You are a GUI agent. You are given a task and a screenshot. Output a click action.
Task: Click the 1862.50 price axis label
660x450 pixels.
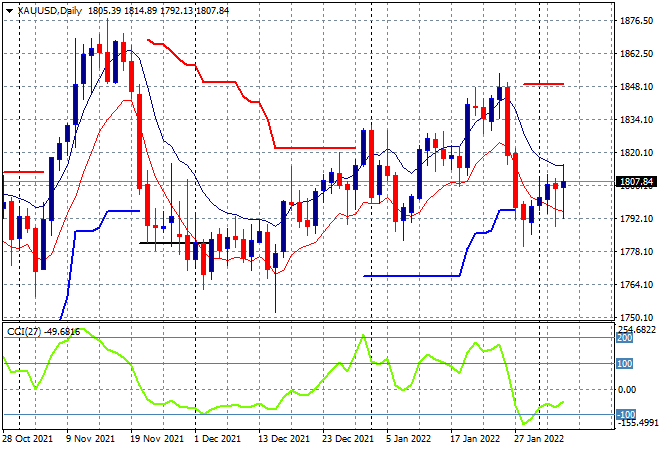pos(636,54)
